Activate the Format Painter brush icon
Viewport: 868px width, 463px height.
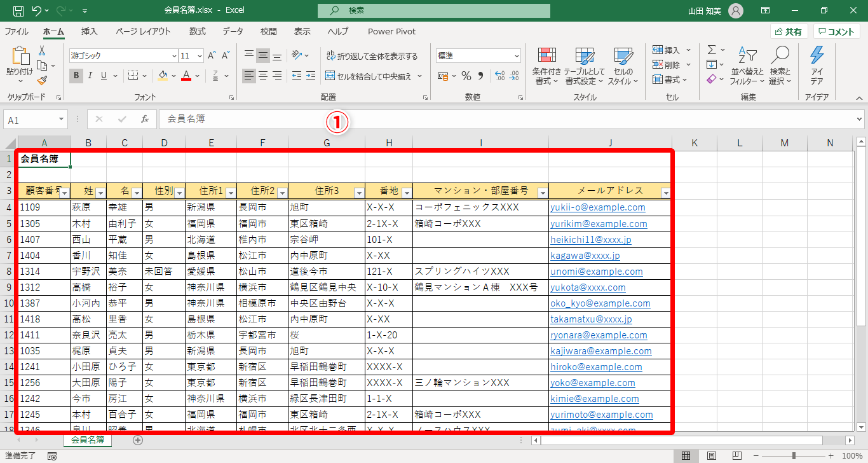[x=42, y=80]
